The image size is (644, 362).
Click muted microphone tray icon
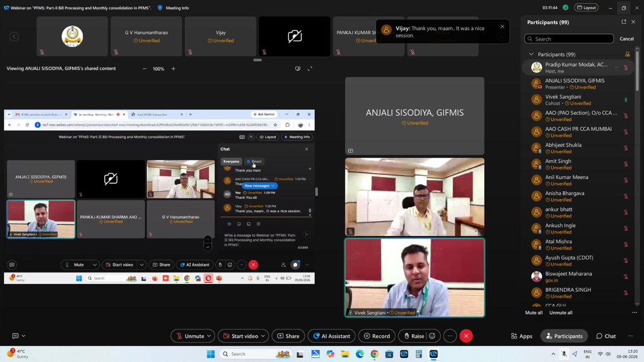click(564, 354)
